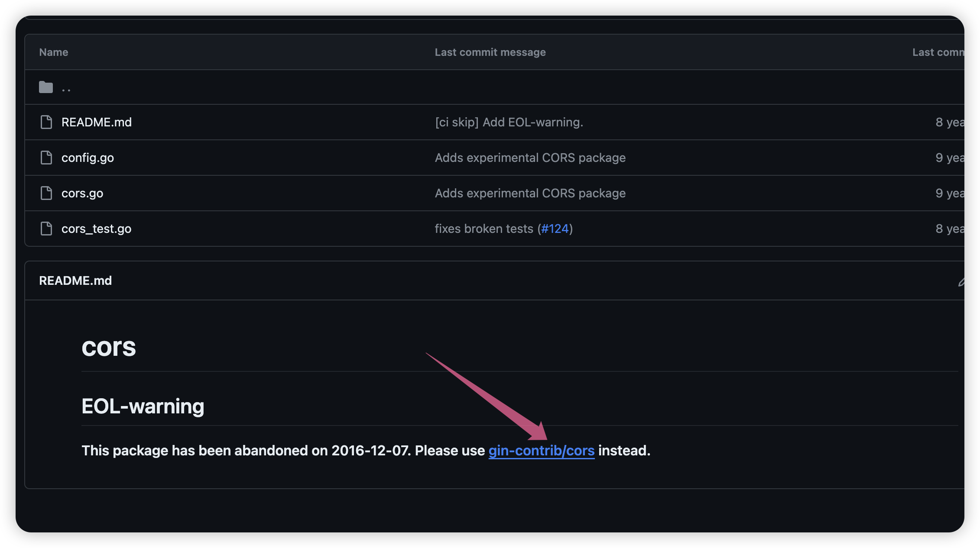The width and height of the screenshot is (980, 548).
Task: Click the README.md panel header title
Action: click(x=75, y=280)
